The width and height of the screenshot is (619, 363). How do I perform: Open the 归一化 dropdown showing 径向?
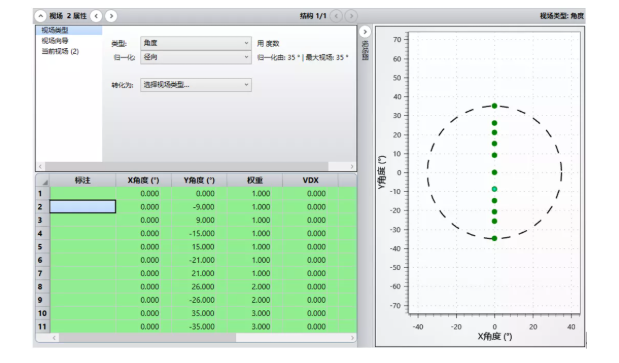(196, 57)
